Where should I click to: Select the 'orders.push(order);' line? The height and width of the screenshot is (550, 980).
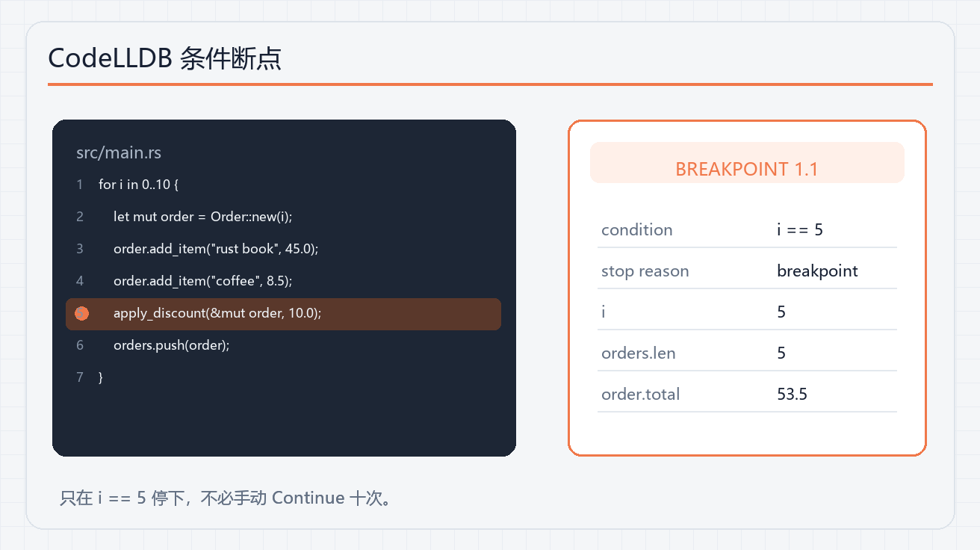(171, 345)
